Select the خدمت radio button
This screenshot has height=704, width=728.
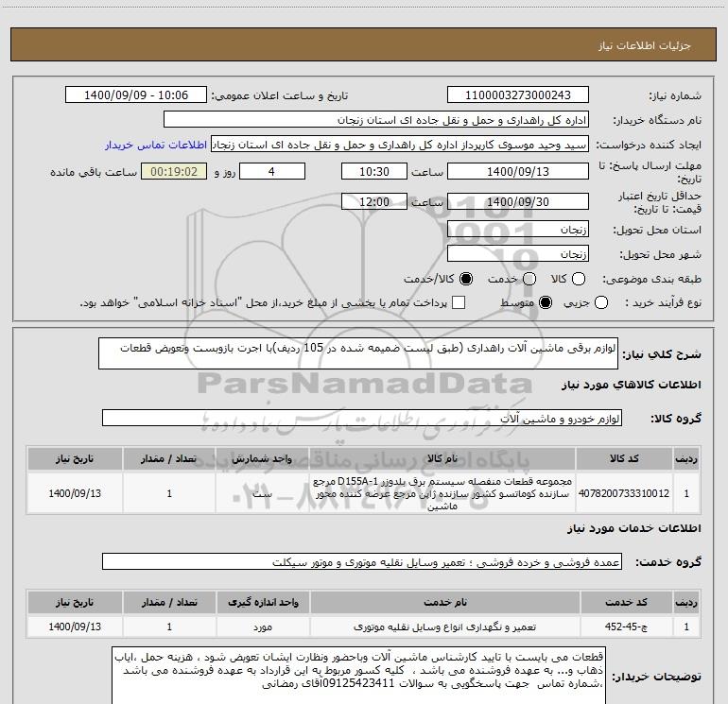pyautogui.click(x=529, y=279)
